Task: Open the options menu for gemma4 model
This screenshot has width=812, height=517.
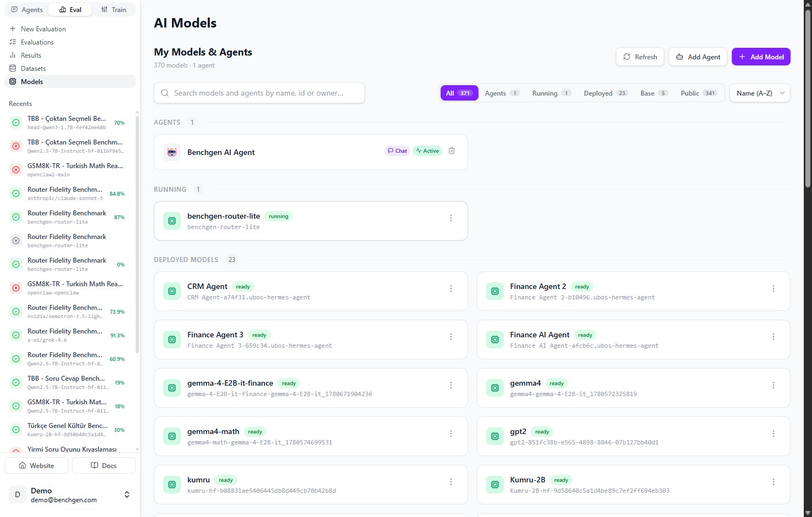Action: click(x=774, y=385)
